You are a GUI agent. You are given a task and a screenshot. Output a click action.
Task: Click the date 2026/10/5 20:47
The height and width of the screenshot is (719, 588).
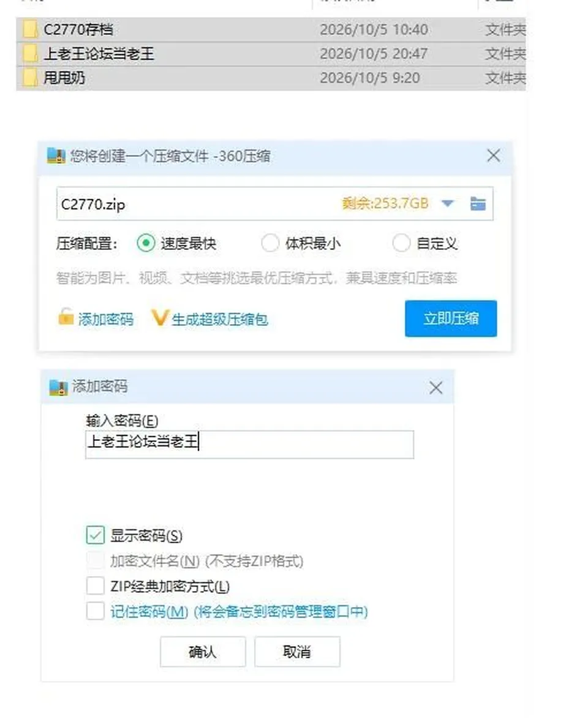[374, 54]
